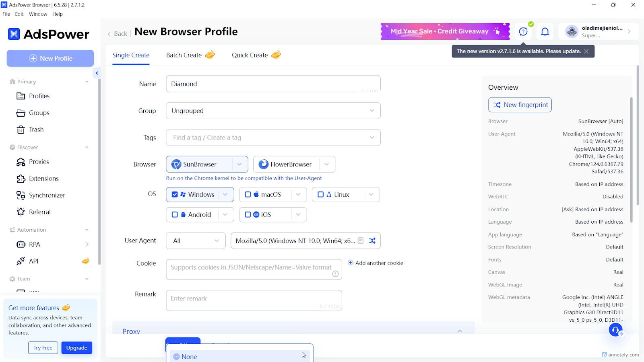Click the cookie format info icon
644x362 pixels.
click(x=335, y=274)
